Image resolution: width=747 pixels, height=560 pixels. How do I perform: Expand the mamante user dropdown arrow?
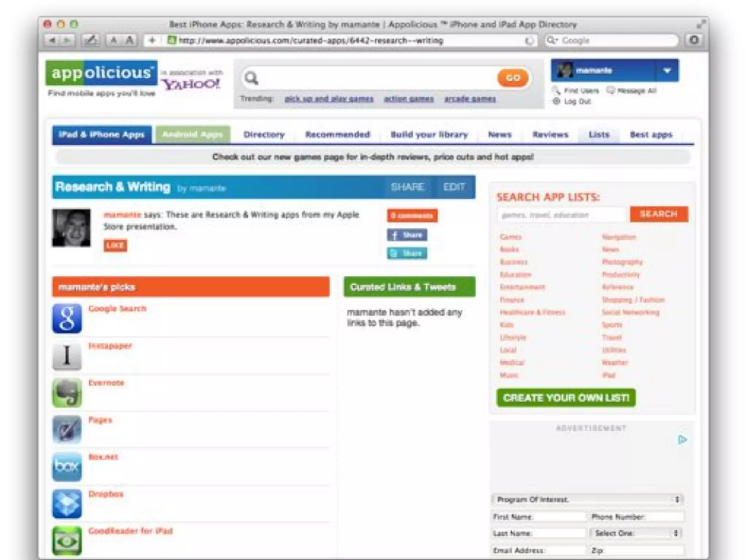667,70
